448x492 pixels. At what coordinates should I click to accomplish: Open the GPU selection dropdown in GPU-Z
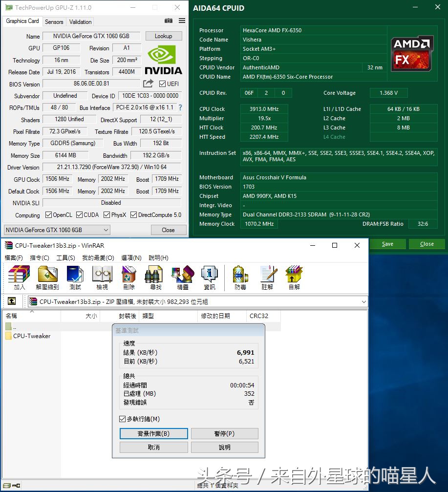57,230
